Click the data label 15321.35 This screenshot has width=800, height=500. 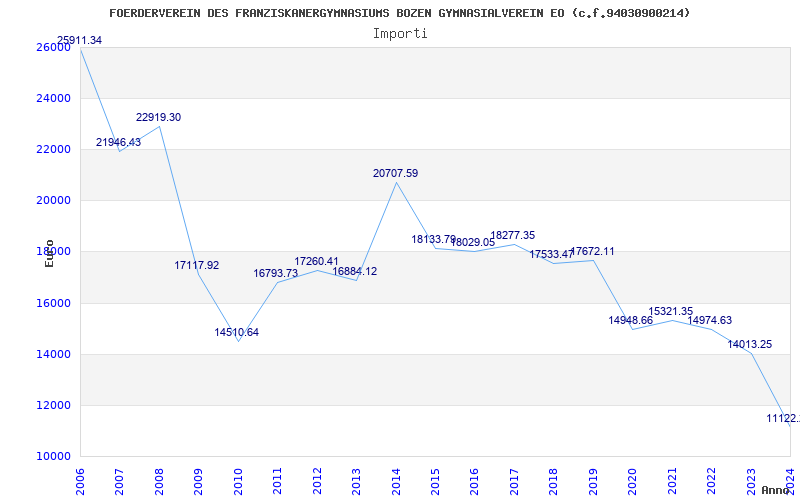click(x=671, y=311)
